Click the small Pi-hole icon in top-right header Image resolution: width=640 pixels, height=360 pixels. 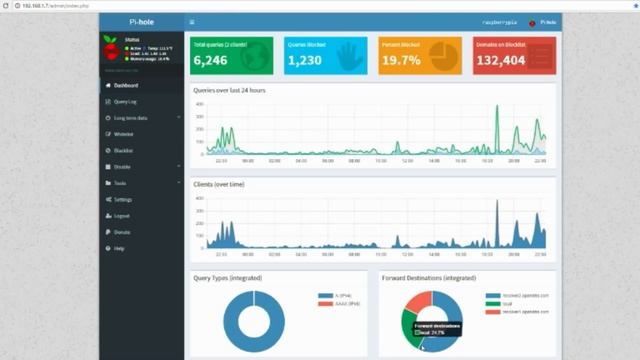point(532,23)
